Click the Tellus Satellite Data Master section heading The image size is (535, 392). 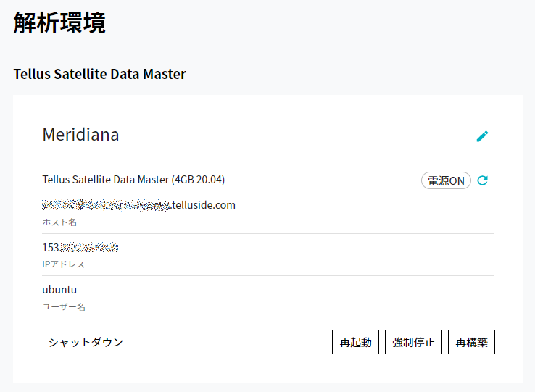click(99, 74)
